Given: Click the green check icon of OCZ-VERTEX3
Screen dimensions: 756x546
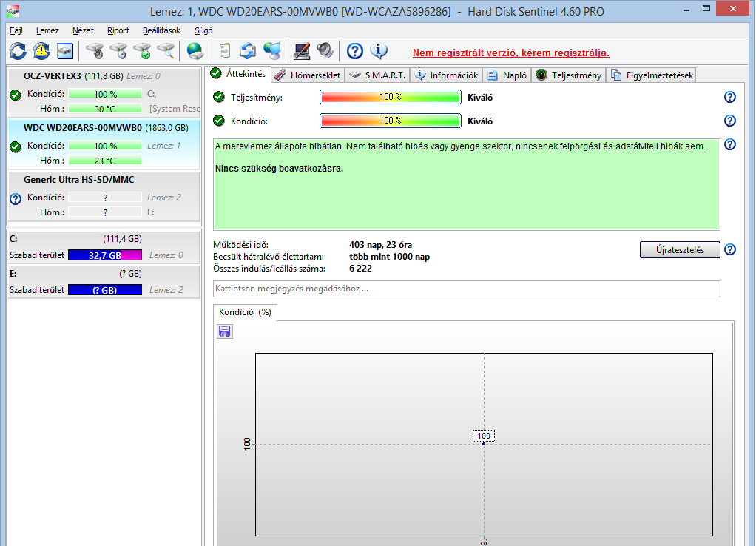Looking at the screenshot, I should pyautogui.click(x=16, y=95).
